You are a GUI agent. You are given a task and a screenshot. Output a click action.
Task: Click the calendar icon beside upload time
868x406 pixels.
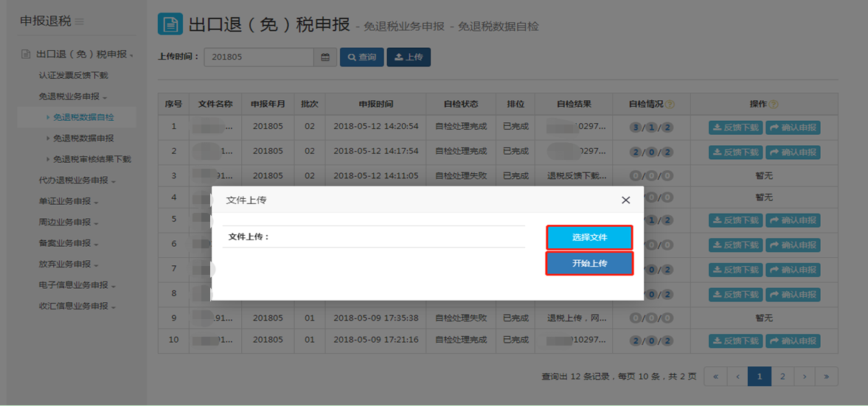(x=325, y=57)
